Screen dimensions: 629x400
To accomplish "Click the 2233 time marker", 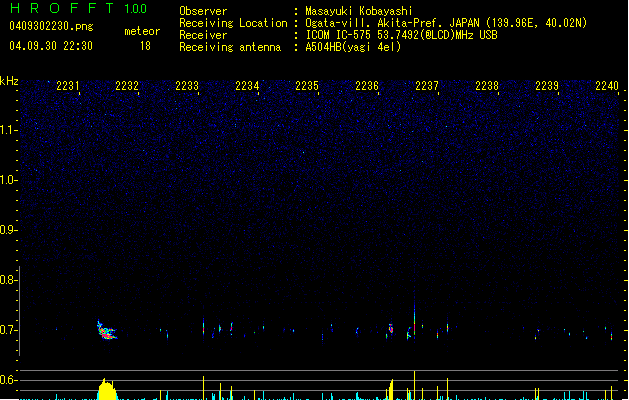I will click(187, 86).
